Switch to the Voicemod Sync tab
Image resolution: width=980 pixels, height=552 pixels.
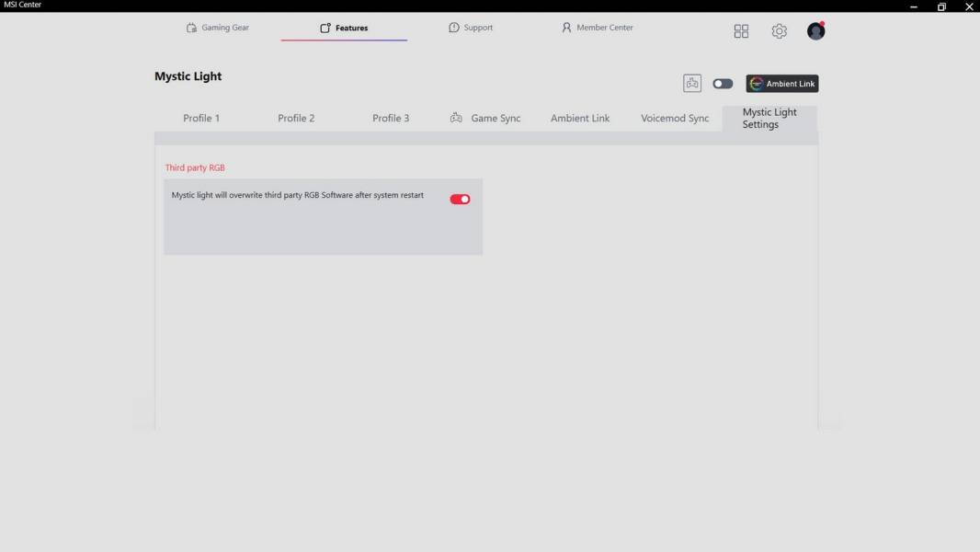[675, 118]
